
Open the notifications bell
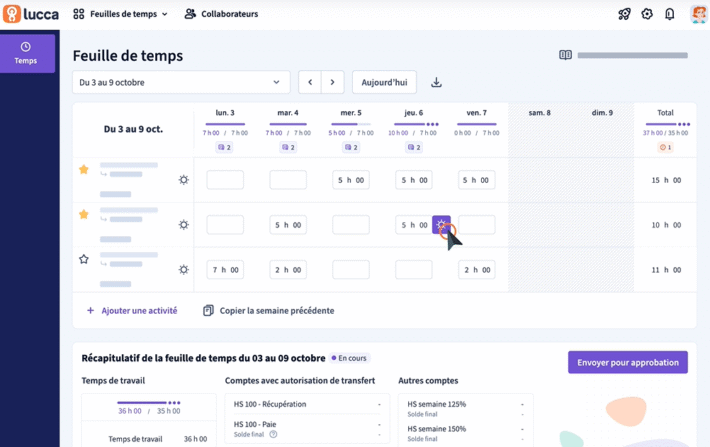[670, 14]
